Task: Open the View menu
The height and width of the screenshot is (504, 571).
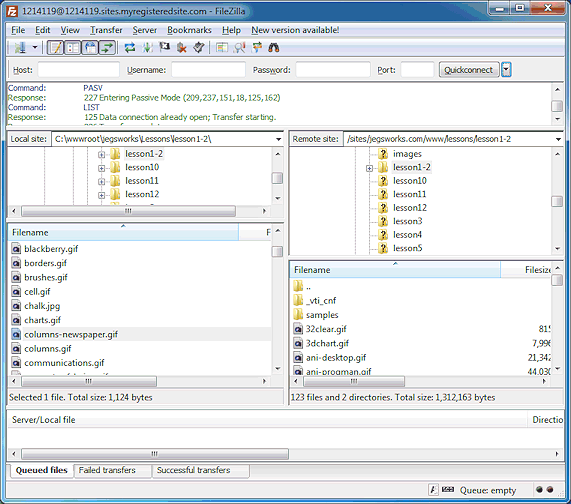Action: click(x=70, y=30)
